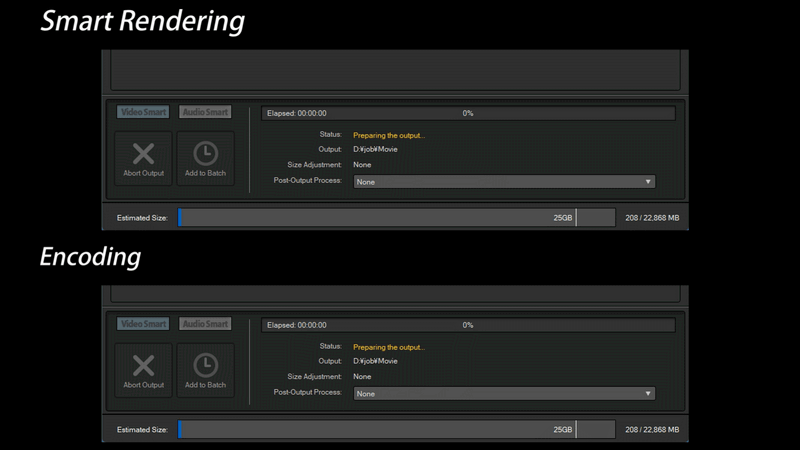Toggle Video Smart in Smart Rendering panel
This screenshot has width=800, height=450.
coord(143,112)
